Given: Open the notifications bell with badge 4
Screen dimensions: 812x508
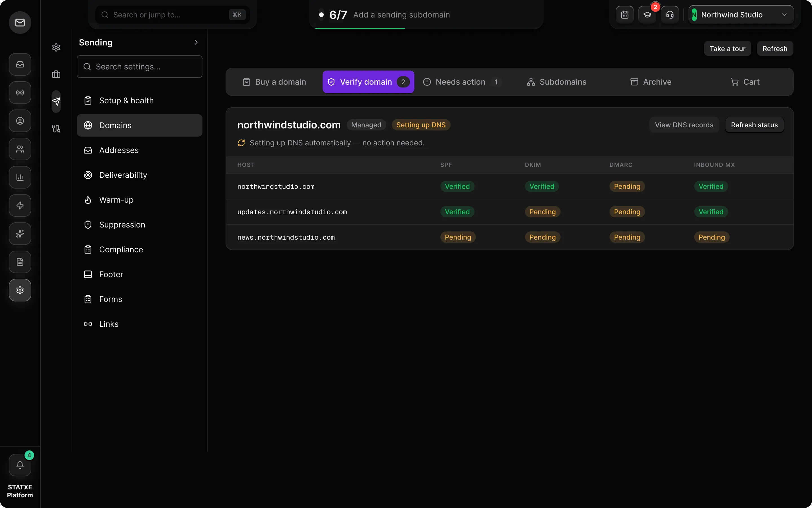Looking at the screenshot, I should [x=20, y=465].
